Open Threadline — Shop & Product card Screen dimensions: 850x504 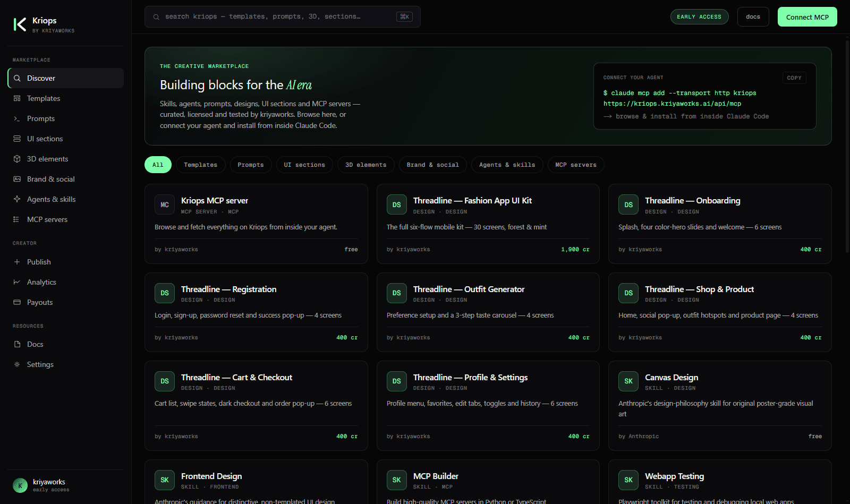point(720,312)
